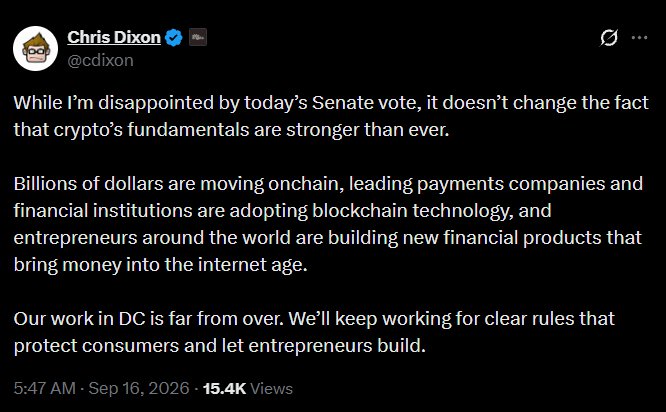Click the 5:47 AM timestamp
Viewport: 666px width, 412px height.
45,389
